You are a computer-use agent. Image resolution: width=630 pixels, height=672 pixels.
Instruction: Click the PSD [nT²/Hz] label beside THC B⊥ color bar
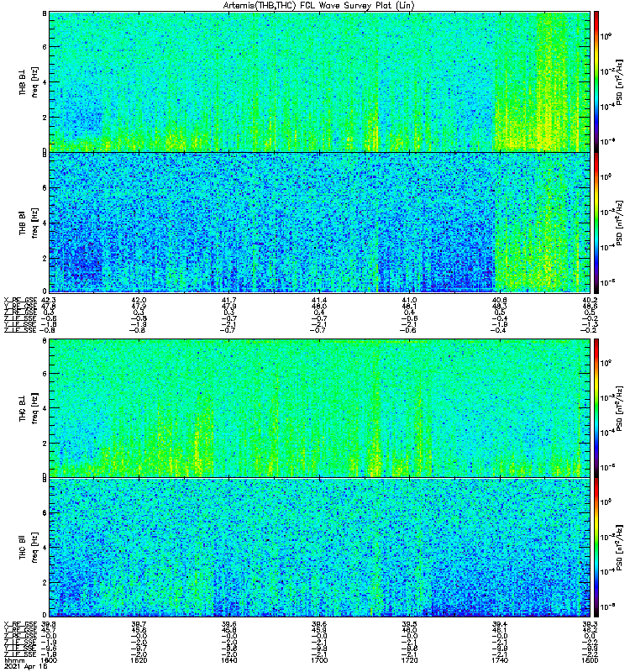(x=619, y=408)
